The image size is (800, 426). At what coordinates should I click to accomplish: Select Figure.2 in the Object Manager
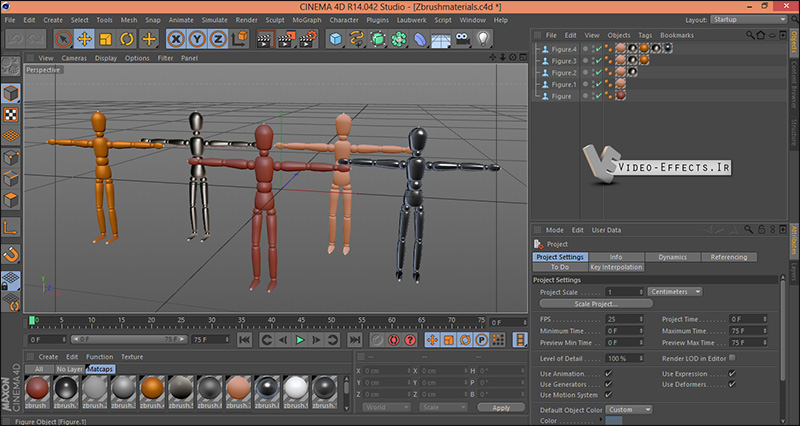coord(564,73)
